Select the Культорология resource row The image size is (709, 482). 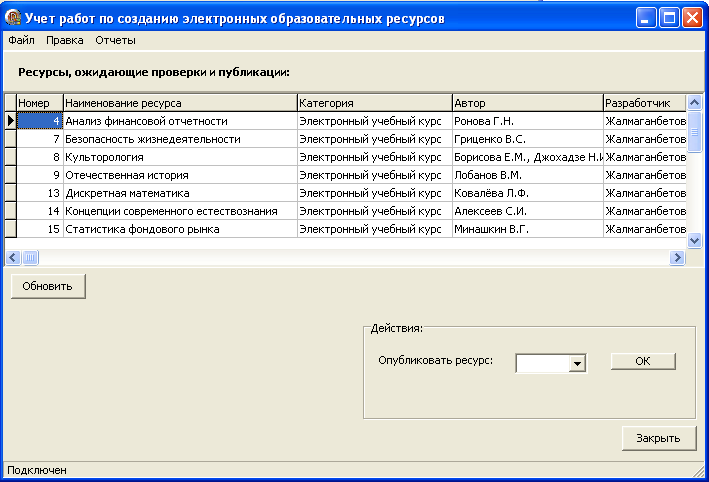[180, 157]
